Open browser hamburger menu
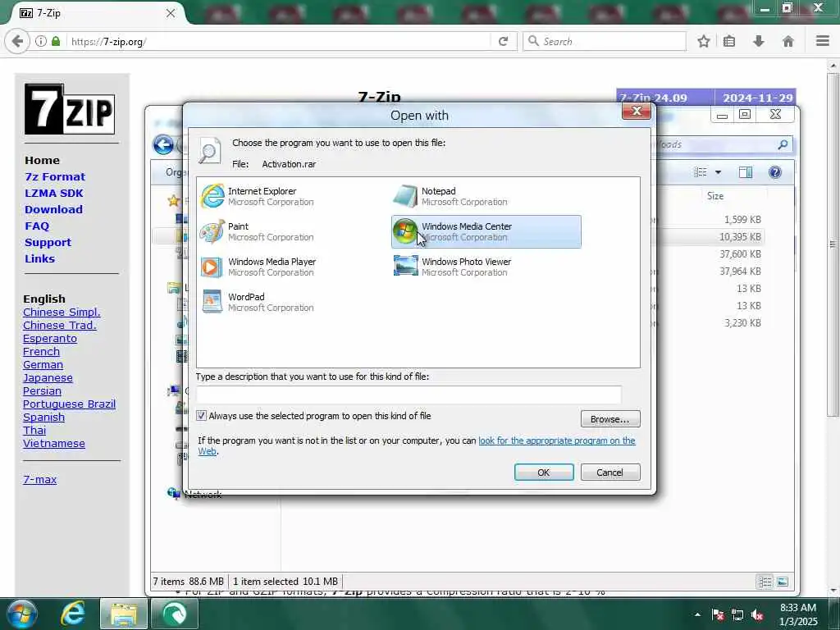 [823, 41]
